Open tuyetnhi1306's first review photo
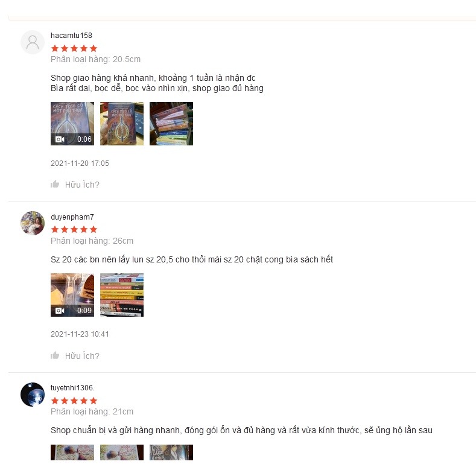This screenshot has width=476, height=476. tap(72, 452)
